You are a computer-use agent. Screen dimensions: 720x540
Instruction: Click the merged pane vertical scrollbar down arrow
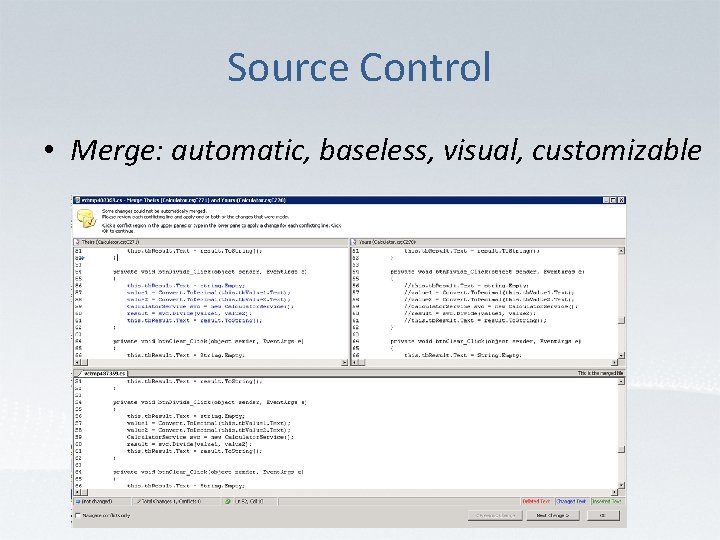click(x=621, y=485)
